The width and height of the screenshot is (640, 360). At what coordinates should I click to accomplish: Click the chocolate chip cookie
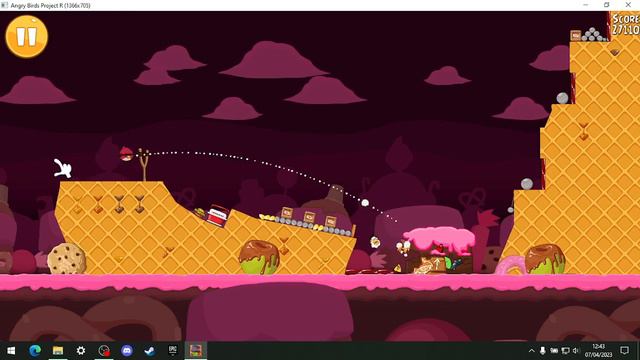(67, 258)
